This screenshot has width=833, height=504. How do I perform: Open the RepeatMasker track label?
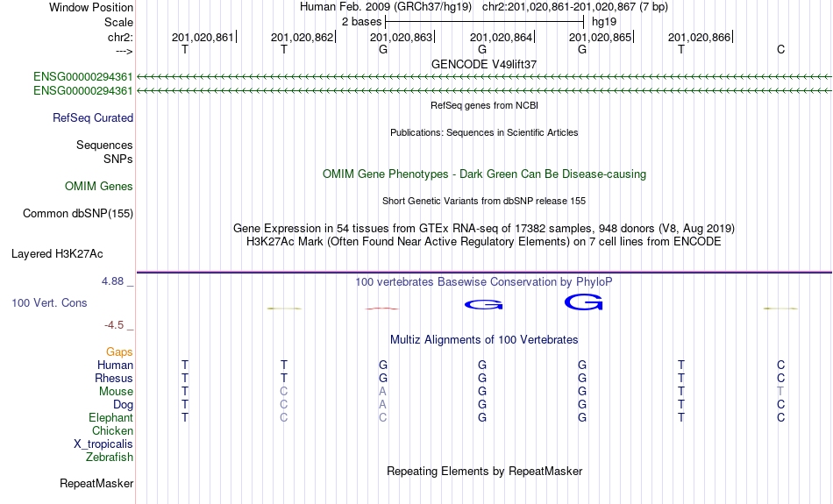(x=96, y=483)
